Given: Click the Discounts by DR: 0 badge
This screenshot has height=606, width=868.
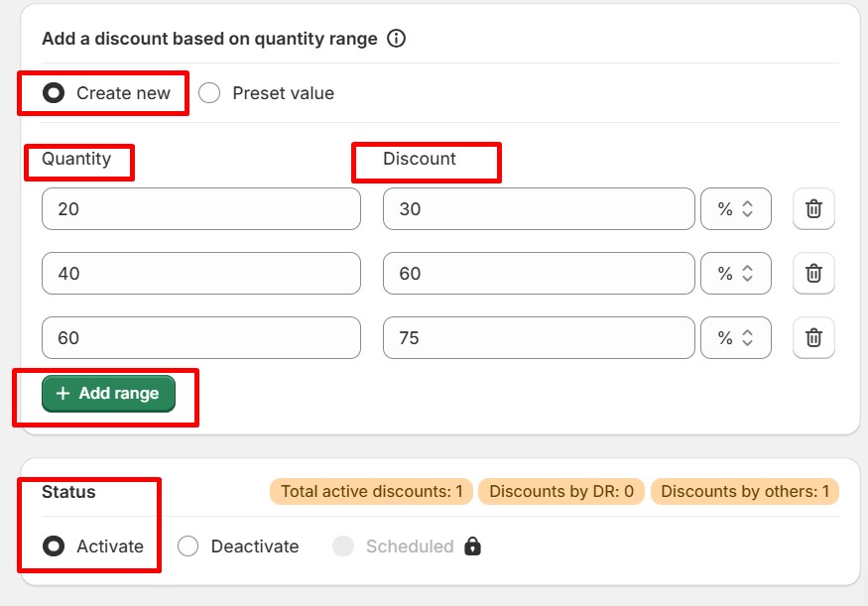Looking at the screenshot, I should [x=560, y=491].
